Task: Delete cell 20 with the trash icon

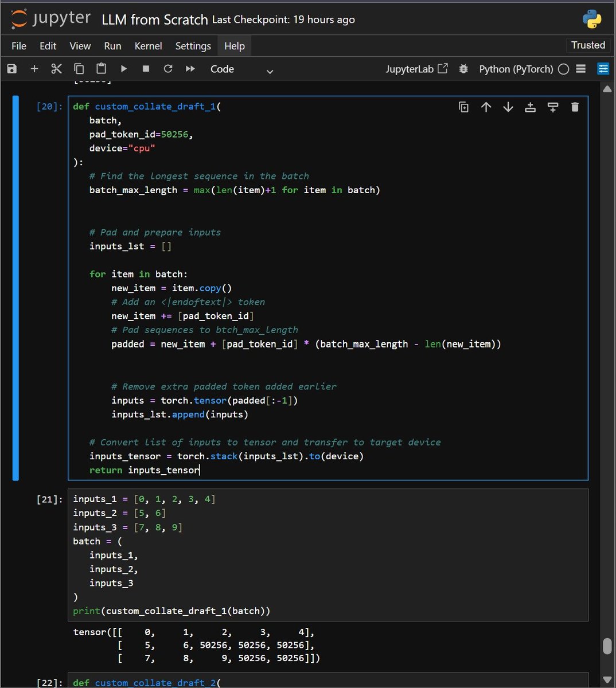Action: (575, 107)
